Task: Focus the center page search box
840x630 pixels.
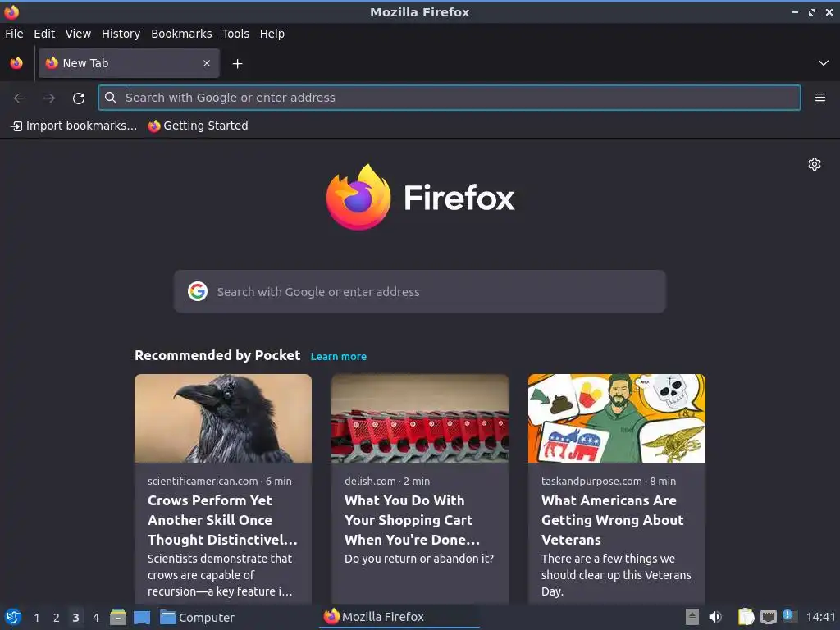Action: tap(419, 291)
